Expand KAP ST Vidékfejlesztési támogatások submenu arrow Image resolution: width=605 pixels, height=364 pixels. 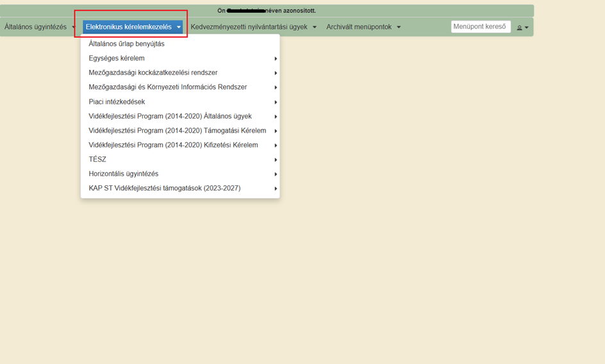point(276,189)
